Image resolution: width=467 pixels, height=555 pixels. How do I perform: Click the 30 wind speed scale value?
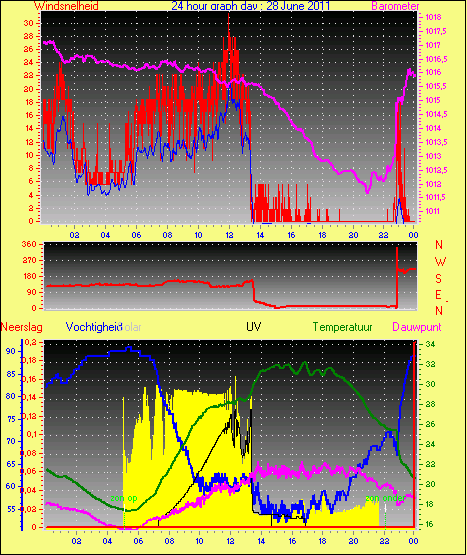tap(28, 23)
